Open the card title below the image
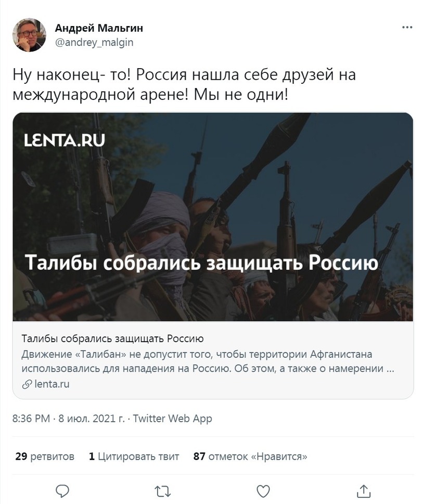This screenshot has height=504, width=422. (112, 339)
